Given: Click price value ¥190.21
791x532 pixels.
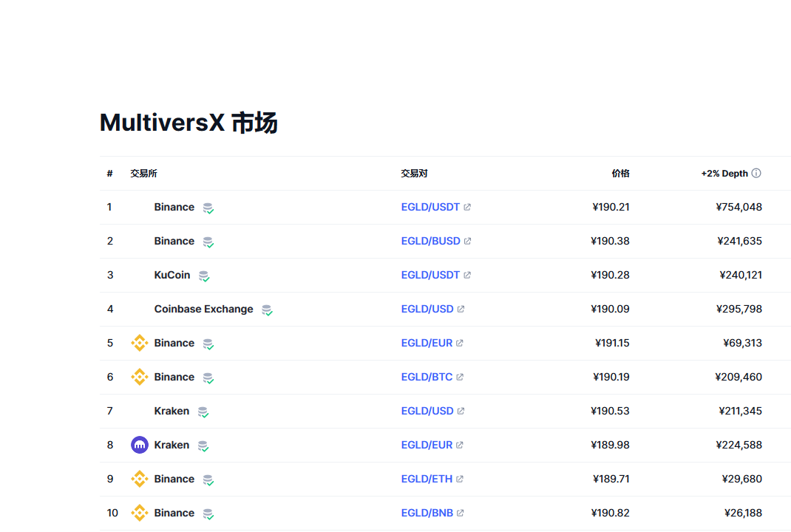Looking at the screenshot, I should click(x=611, y=207).
